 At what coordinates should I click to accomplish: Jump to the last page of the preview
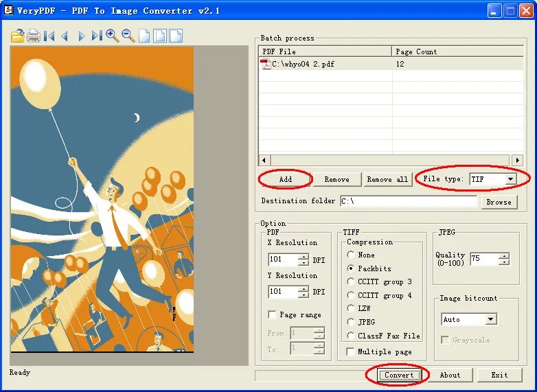click(x=97, y=36)
